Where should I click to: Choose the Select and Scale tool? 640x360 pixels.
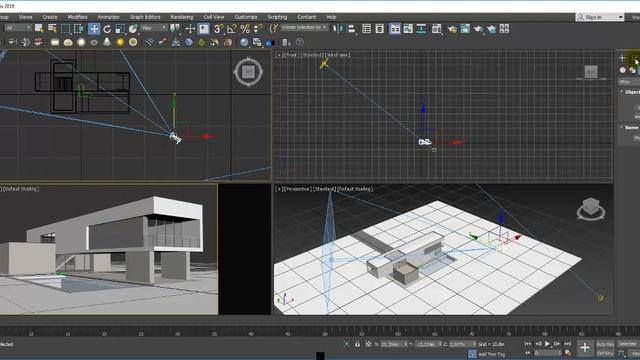pos(120,29)
